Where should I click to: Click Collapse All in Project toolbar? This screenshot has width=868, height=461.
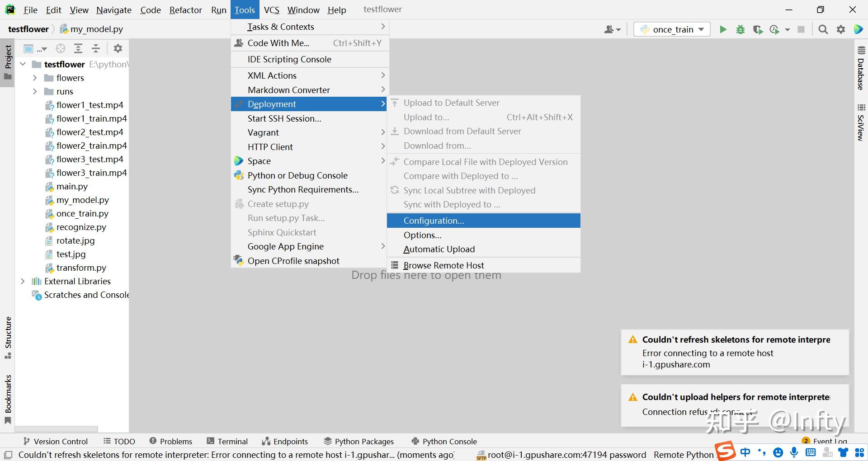pos(96,48)
